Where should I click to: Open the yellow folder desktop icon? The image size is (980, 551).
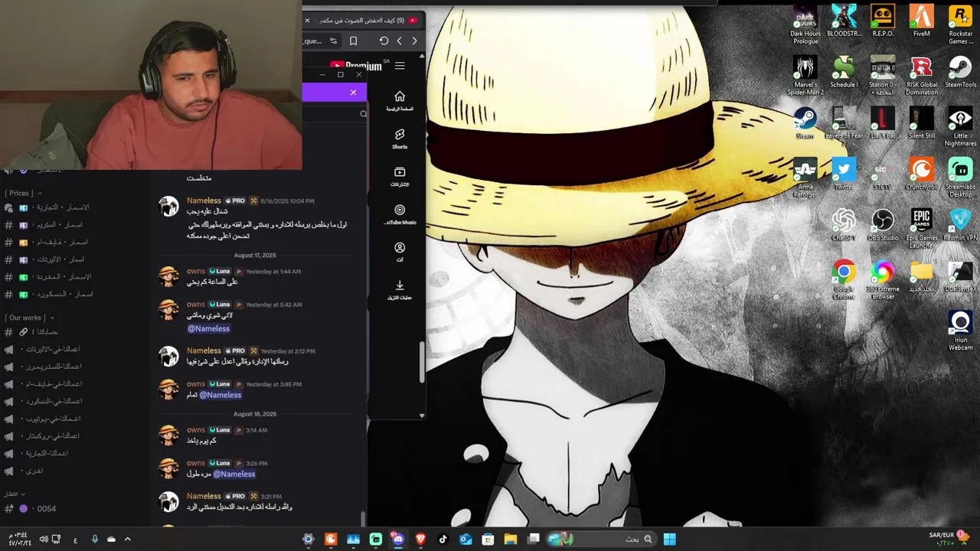922,276
